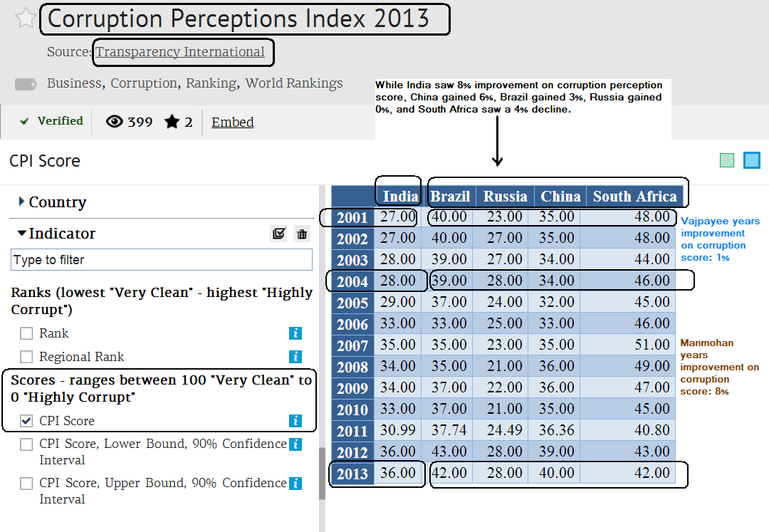
Task: Select the green color swatch
Action: (x=727, y=160)
